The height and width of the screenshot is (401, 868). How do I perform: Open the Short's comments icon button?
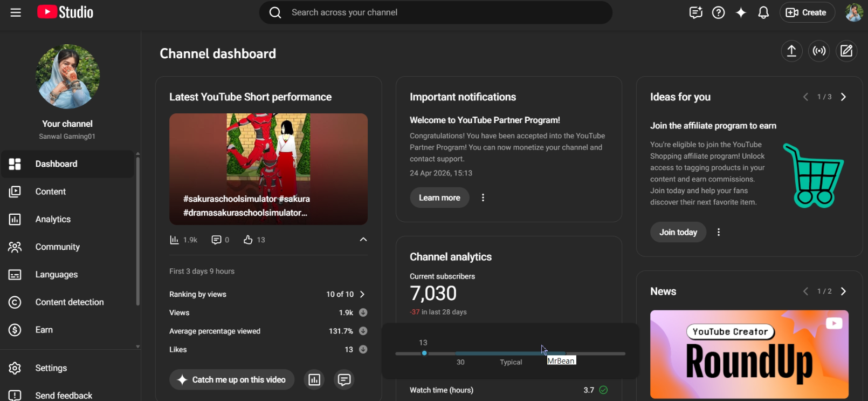click(344, 379)
